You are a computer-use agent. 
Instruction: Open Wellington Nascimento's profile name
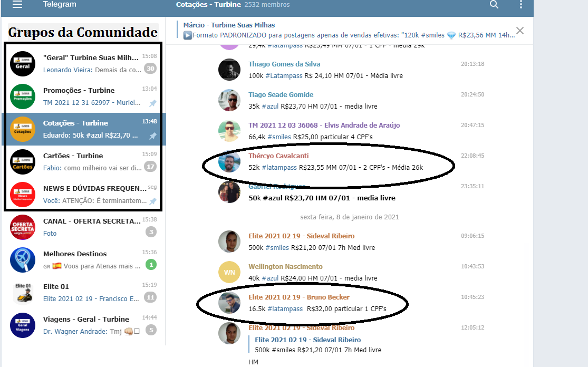click(285, 266)
